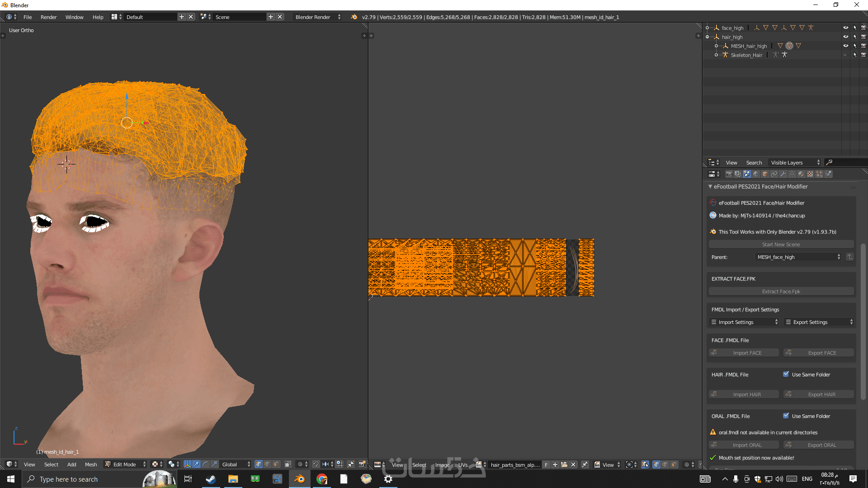The width and height of the screenshot is (868, 488).
Task: Open the Texture checker properties tab
Action: click(810, 174)
